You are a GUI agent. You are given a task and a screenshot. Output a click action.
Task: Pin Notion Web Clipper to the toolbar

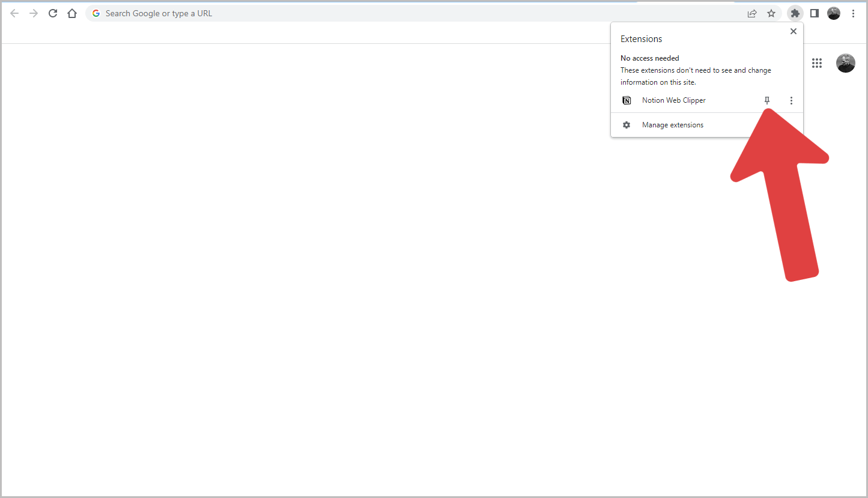click(x=767, y=100)
